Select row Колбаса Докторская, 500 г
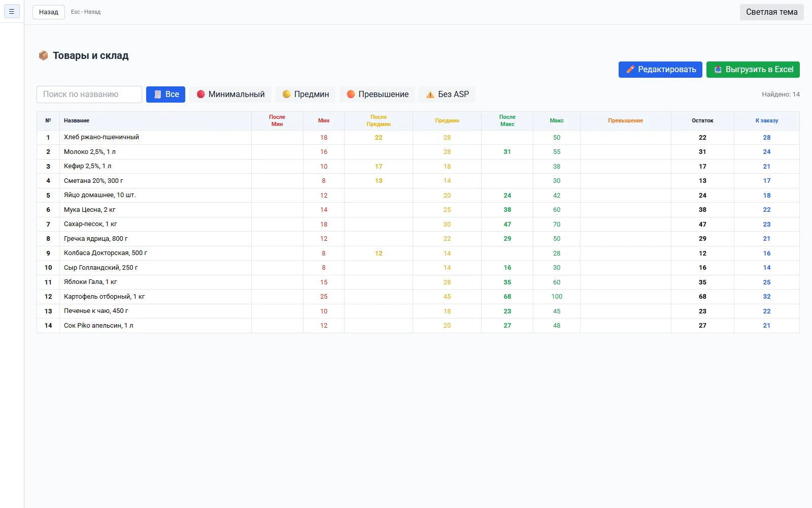This screenshot has width=812, height=508. click(x=418, y=253)
